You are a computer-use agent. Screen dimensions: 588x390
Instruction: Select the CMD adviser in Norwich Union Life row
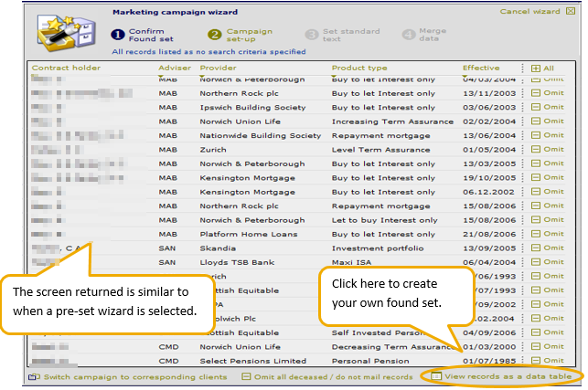(168, 347)
